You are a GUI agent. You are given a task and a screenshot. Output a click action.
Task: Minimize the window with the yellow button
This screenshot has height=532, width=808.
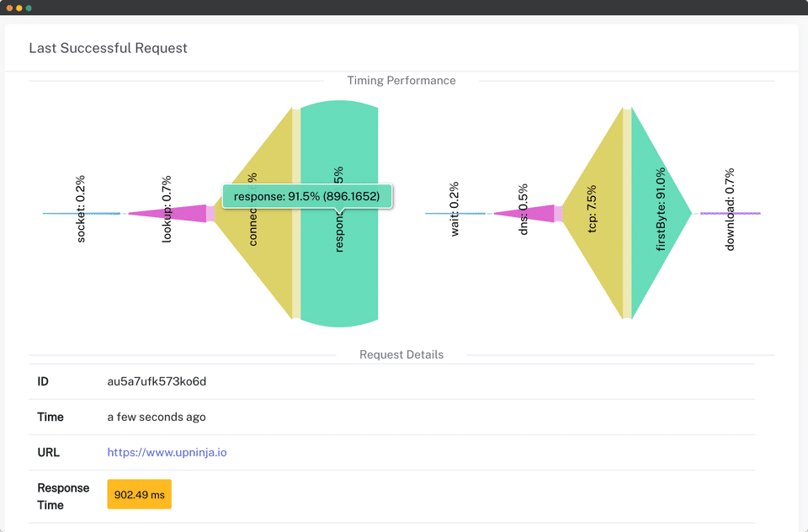[19, 8]
